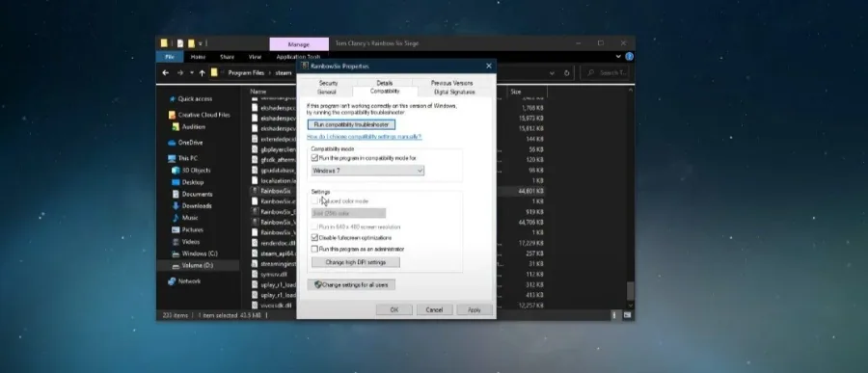Click the Music note icon in sidebar
This screenshot has height=373, width=868.
[176, 218]
